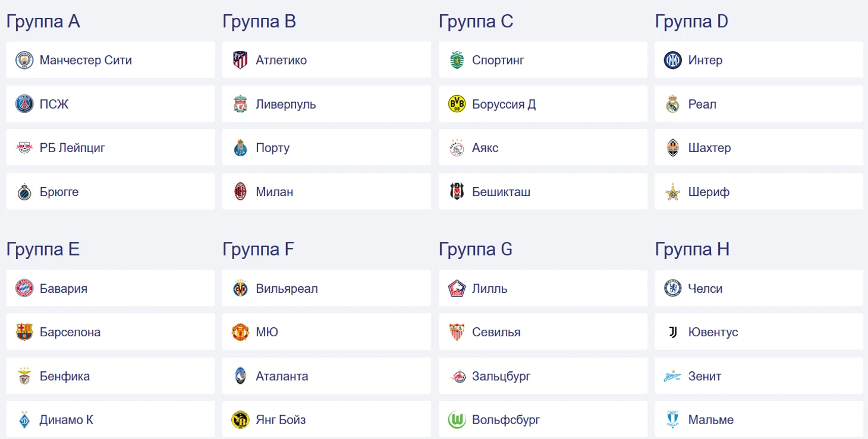Image resolution: width=868 pixels, height=439 pixels.
Task: Click the Sheriff star logo
Action: click(x=672, y=192)
